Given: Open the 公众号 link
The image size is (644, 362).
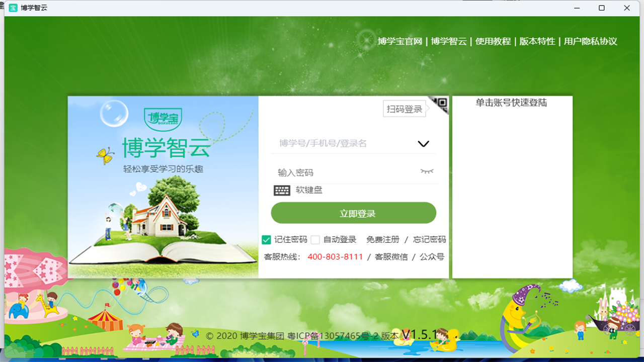Looking at the screenshot, I should 432,257.
